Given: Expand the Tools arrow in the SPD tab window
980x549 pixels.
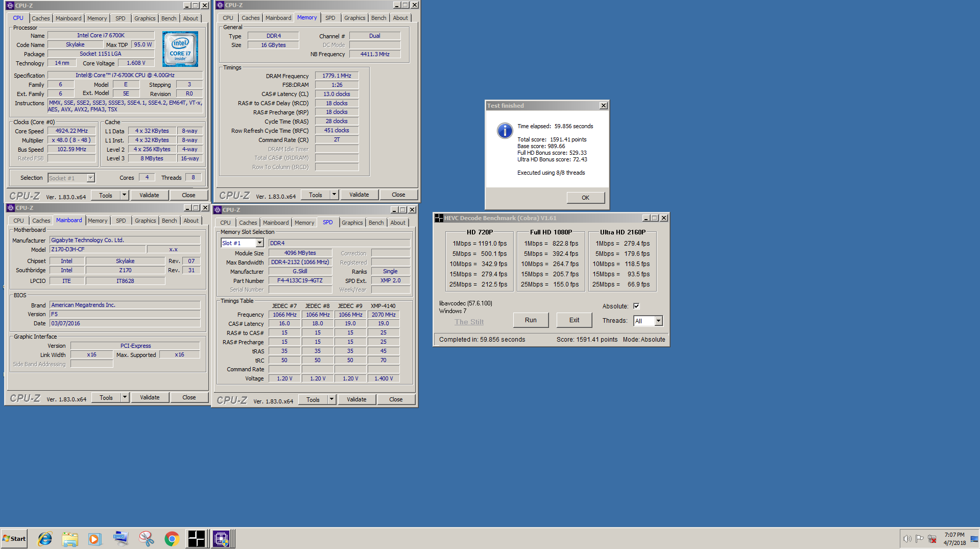Looking at the screenshot, I should click(x=331, y=399).
